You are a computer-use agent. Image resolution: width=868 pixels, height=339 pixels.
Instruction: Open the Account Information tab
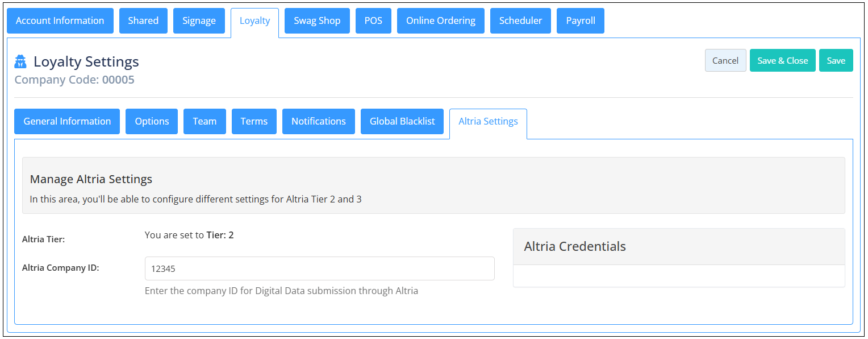tap(60, 20)
